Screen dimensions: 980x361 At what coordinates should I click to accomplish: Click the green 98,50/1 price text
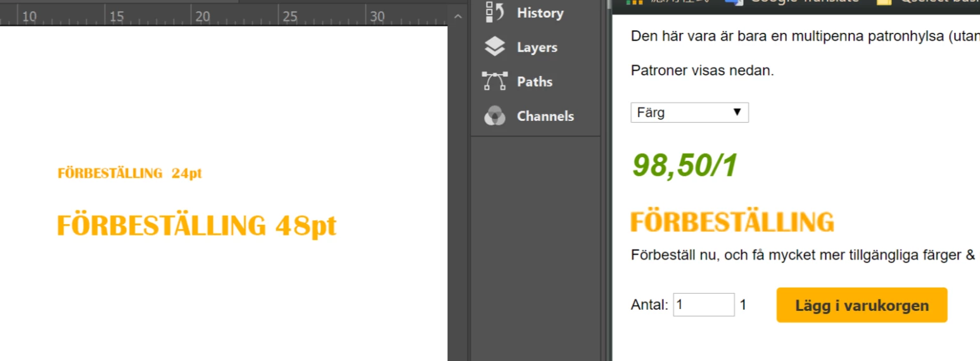click(x=685, y=166)
